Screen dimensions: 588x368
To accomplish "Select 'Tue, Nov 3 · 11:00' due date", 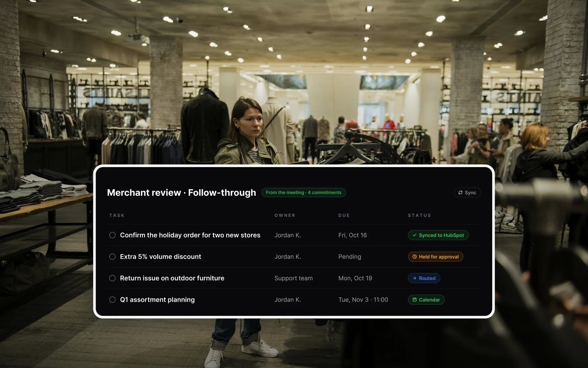I will pos(363,300).
